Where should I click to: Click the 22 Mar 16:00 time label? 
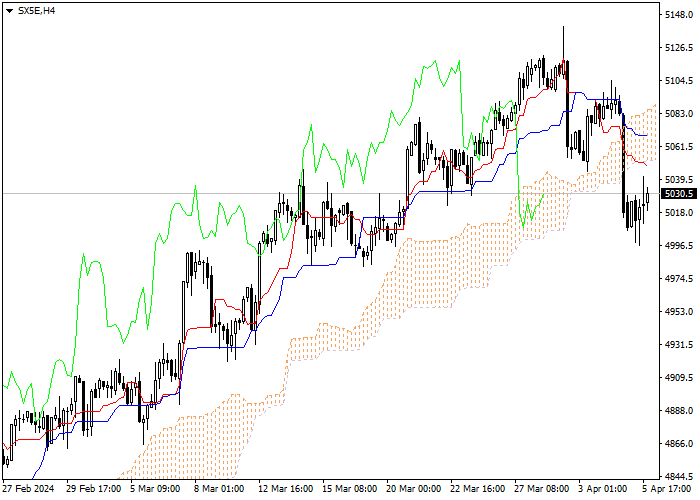point(477,489)
